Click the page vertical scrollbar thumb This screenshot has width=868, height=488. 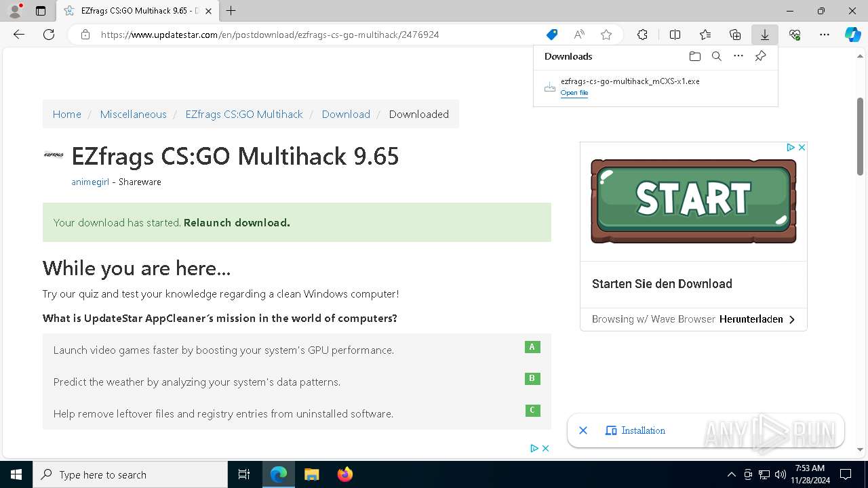coord(860,136)
